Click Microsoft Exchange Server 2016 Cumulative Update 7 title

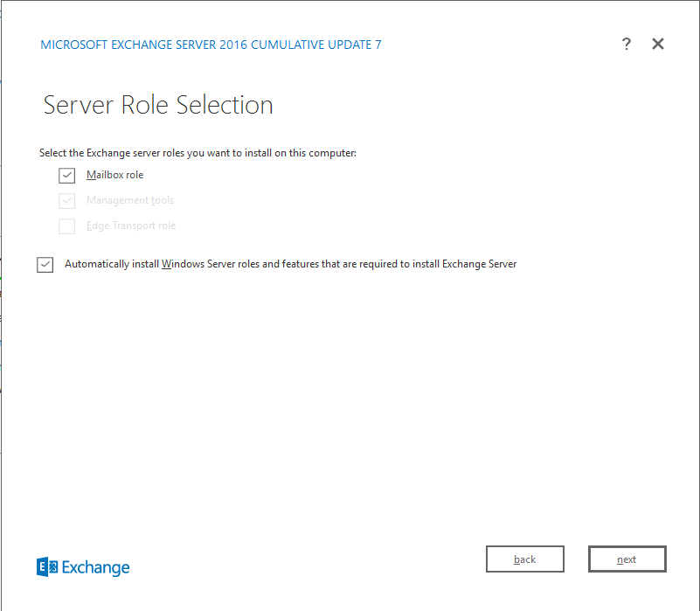pos(211,45)
